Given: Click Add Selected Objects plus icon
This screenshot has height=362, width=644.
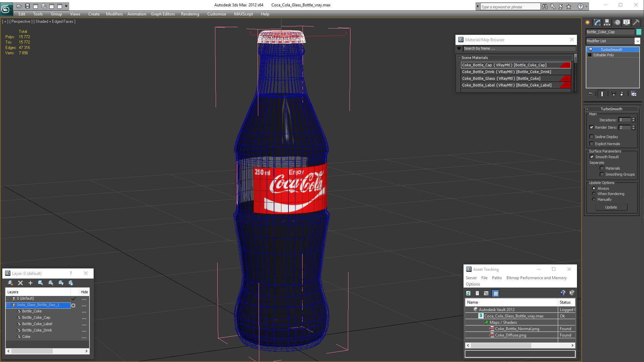Looking at the screenshot, I should (31, 283).
